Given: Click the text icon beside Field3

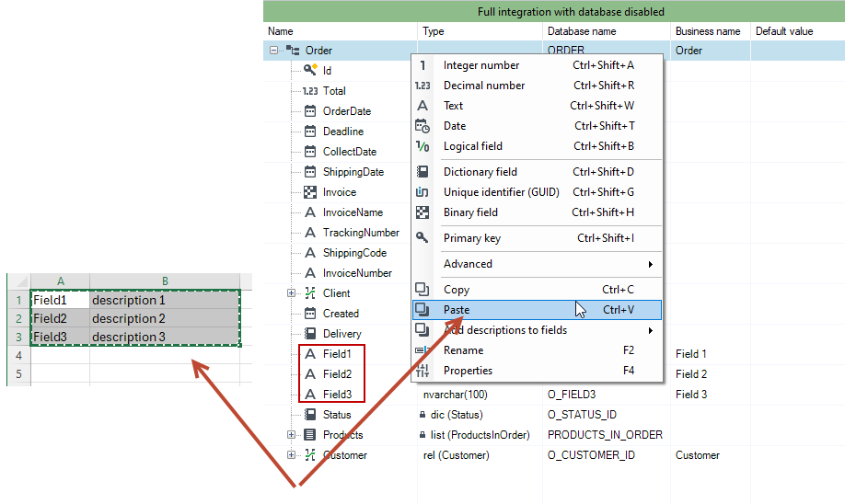Looking at the screenshot, I should [310, 395].
